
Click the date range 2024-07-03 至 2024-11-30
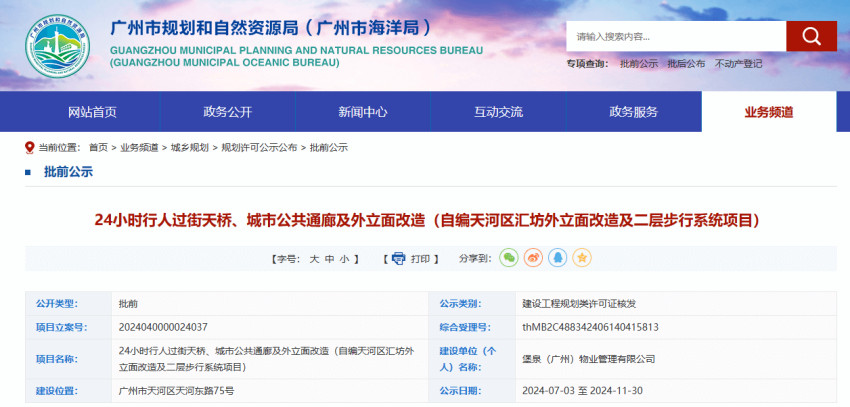click(x=583, y=391)
